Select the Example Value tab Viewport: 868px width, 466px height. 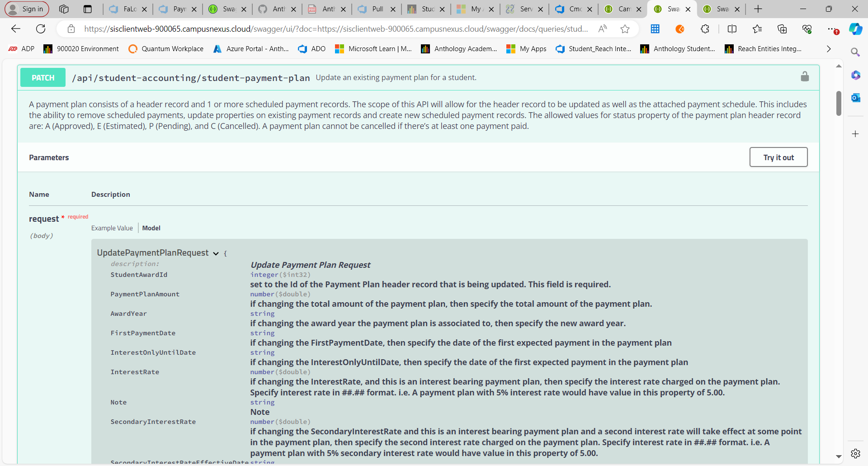112,228
